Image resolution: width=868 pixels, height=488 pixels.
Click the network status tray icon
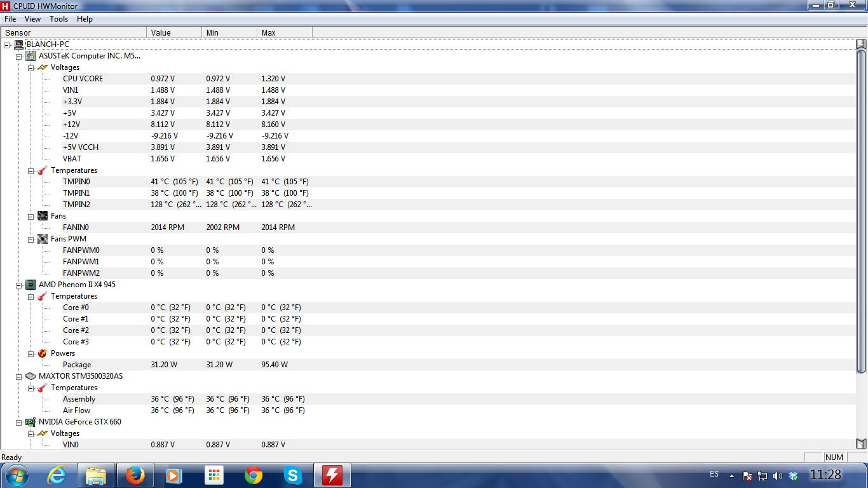point(763,476)
